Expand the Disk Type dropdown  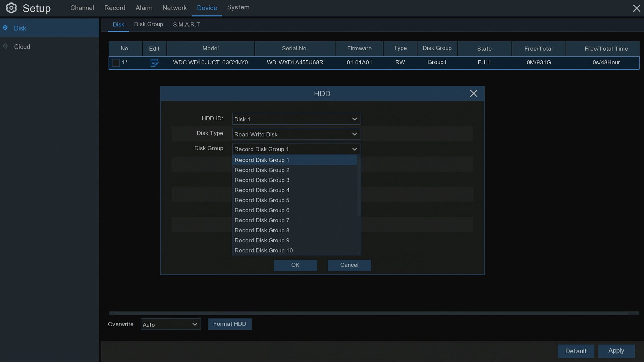click(x=296, y=134)
